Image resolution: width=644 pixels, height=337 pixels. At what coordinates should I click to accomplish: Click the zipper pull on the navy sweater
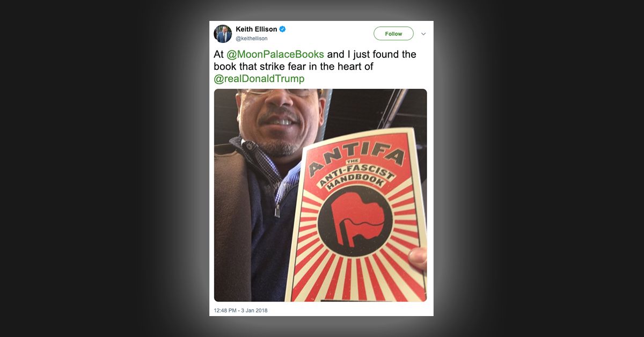click(x=277, y=209)
